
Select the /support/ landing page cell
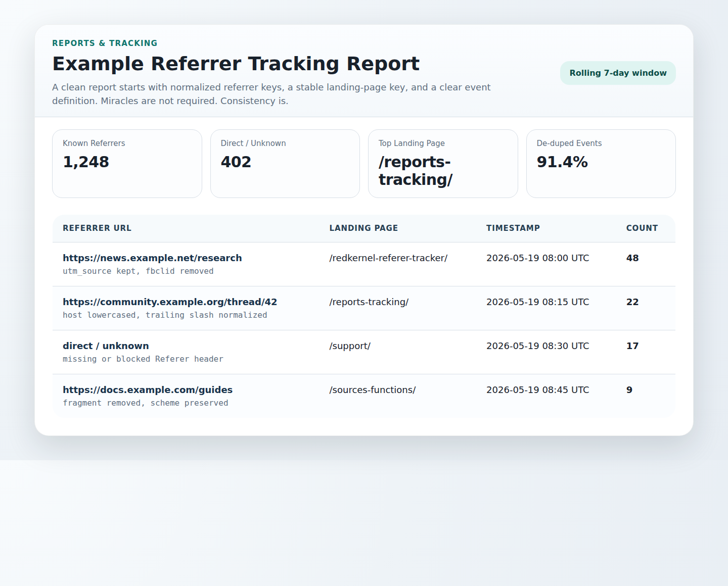[x=350, y=346]
